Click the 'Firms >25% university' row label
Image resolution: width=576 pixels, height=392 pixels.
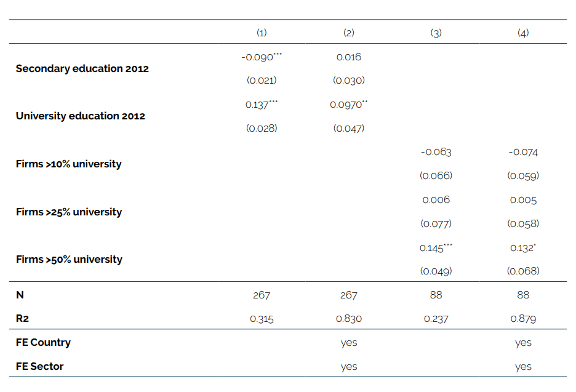click(68, 212)
